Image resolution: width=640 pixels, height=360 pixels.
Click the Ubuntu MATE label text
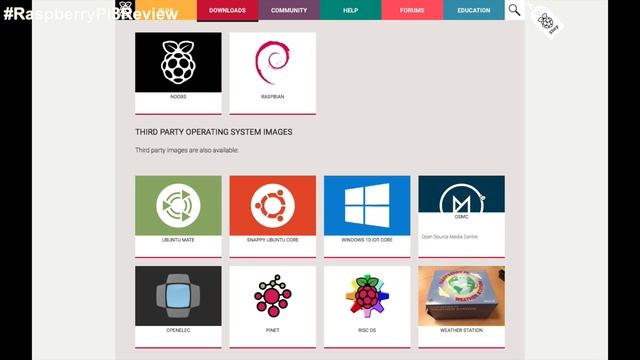[178, 240]
